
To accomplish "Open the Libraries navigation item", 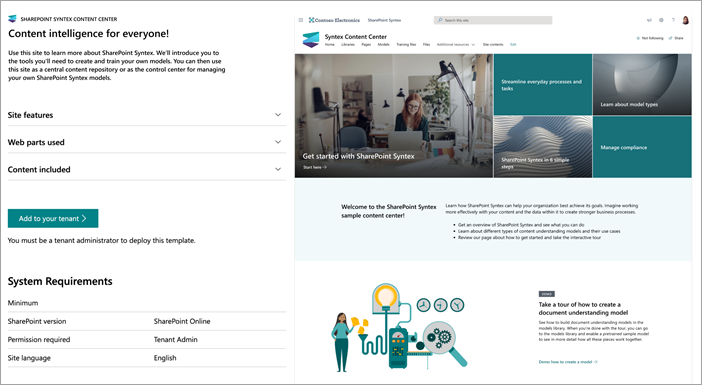I will (x=348, y=45).
